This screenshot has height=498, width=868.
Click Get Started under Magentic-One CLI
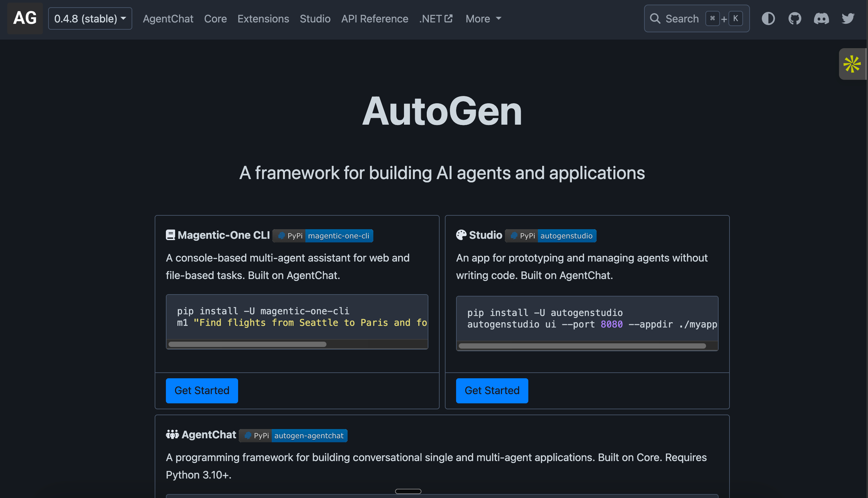201,390
